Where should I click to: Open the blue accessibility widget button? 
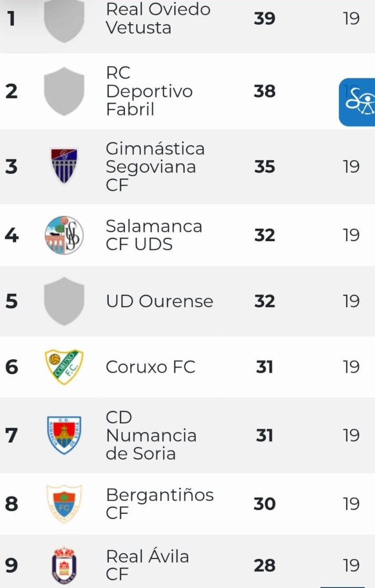point(358,102)
